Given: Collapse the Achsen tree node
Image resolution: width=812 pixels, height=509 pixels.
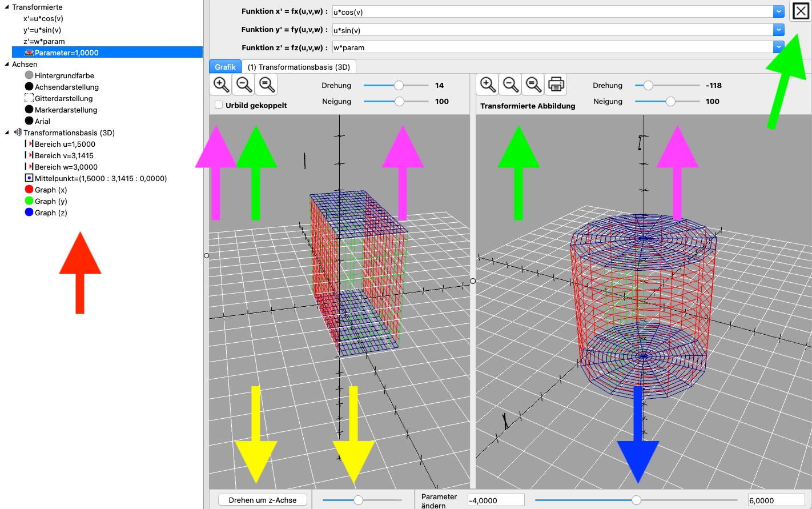Looking at the screenshot, I should pos(7,64).
